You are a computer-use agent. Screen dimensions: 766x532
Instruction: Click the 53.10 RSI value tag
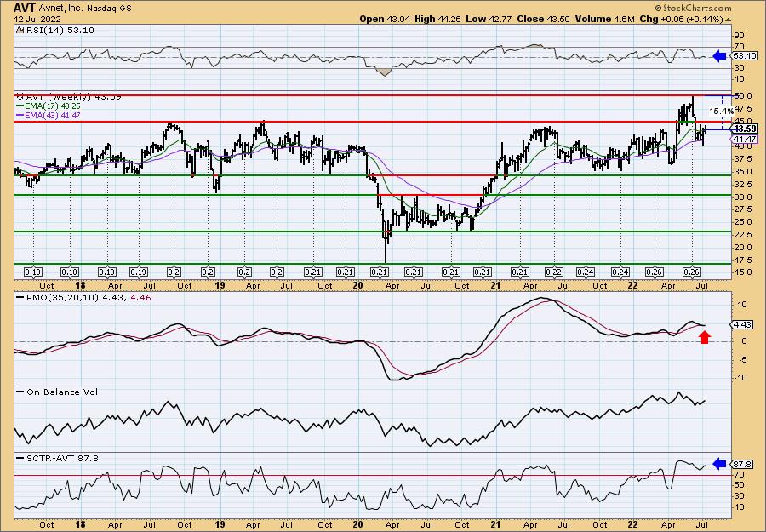click(745, 55)
